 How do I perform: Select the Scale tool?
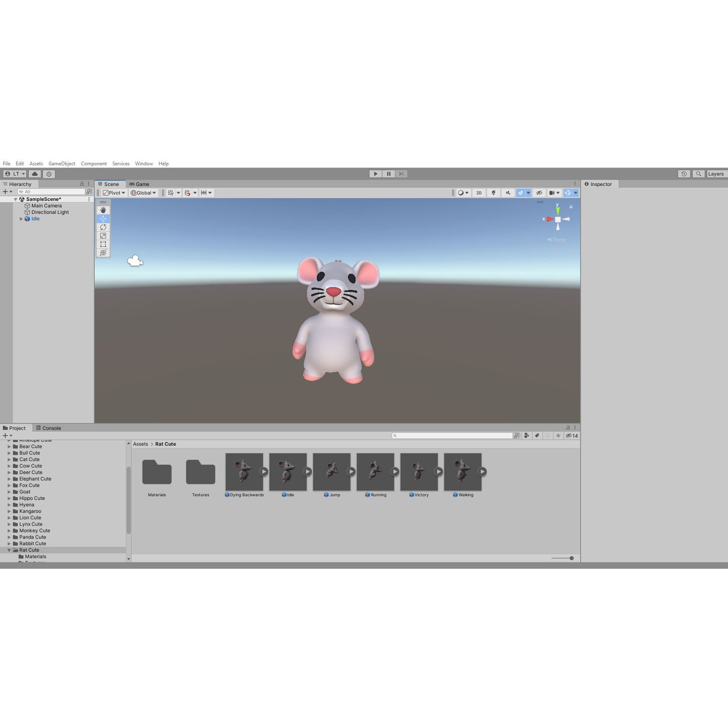[103, 235]
